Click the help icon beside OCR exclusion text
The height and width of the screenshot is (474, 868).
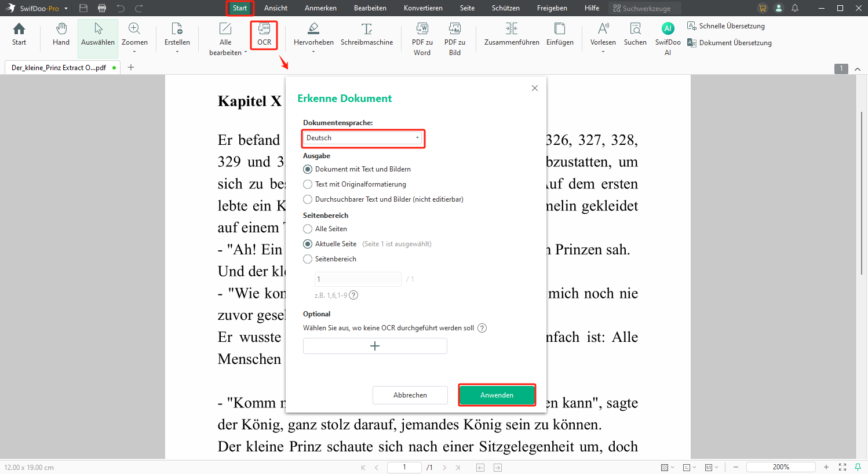pos(482,328)
